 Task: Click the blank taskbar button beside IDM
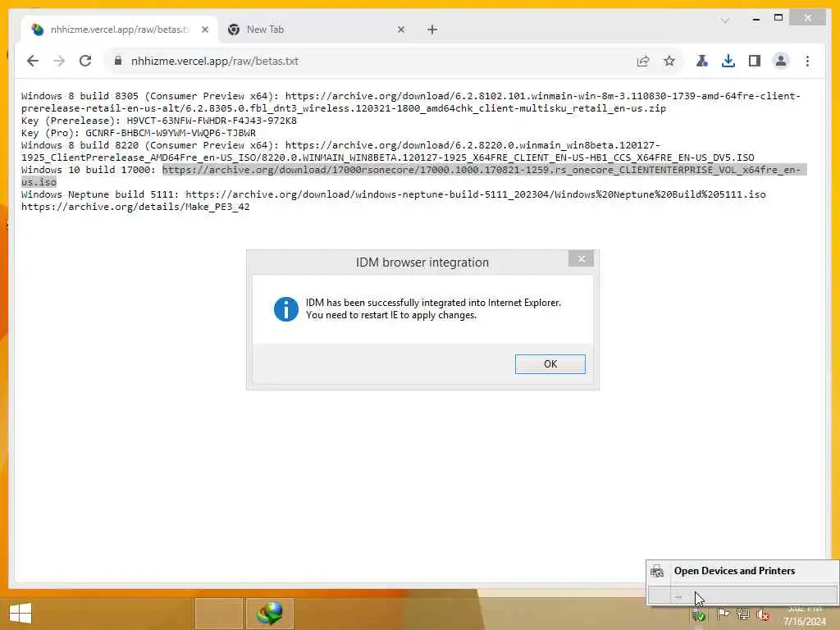(219, 614)
